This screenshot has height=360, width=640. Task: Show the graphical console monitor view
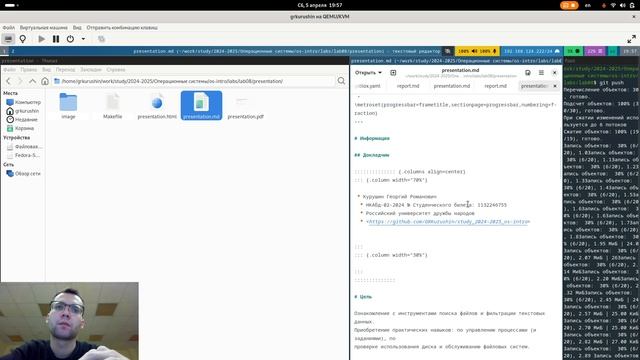point(8,39)
